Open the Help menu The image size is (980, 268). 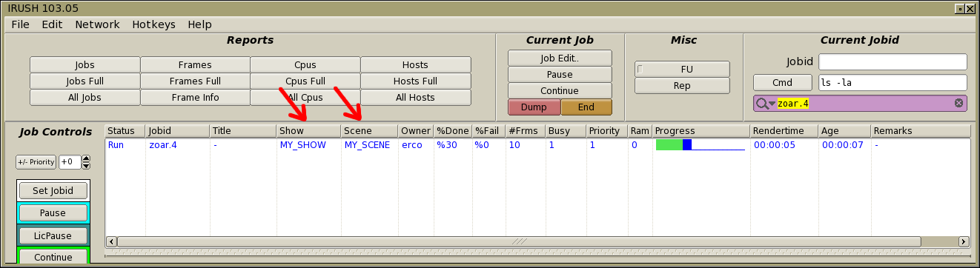pos(199,24)
